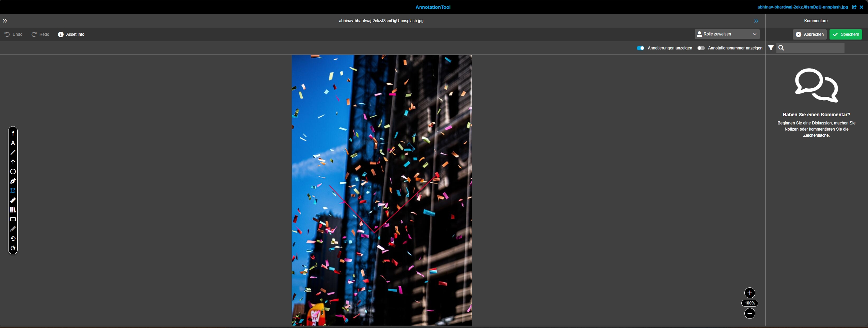Toggle Annotationsnummer anzeigen switch
868x328 pixels.
[x=701, y=48]
